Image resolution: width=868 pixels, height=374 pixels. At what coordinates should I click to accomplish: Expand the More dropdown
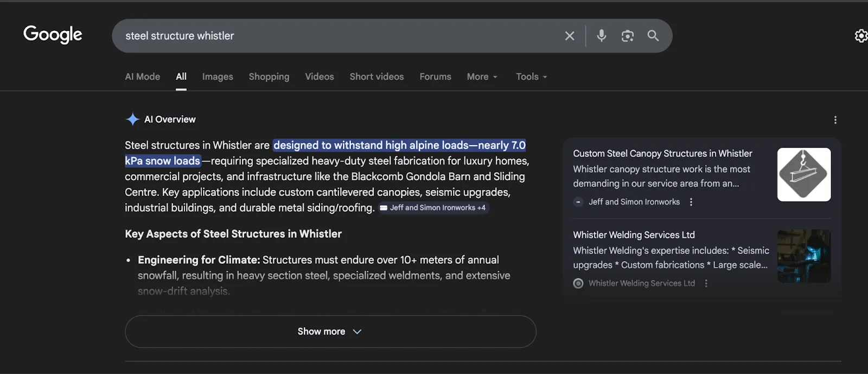point(482,77)
